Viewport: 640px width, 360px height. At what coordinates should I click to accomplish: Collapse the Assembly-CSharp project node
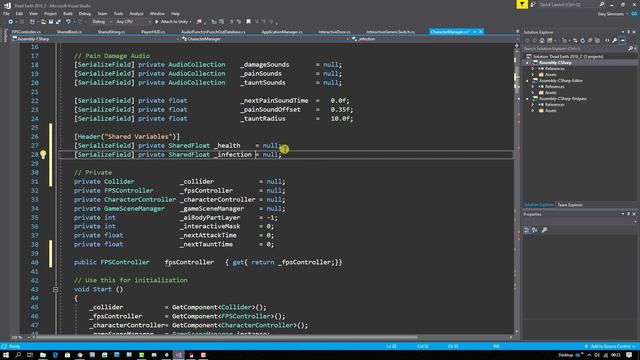527,63
